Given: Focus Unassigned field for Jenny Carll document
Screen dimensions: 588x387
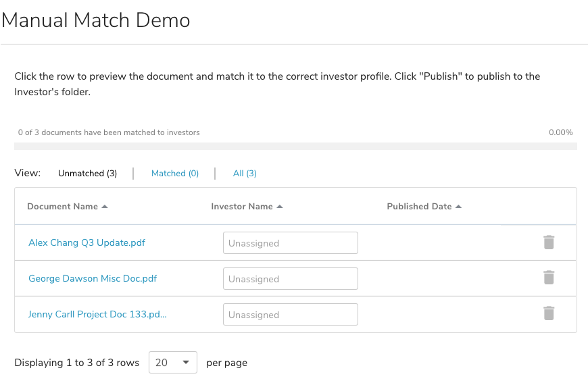Looking at the screenshot, I should [290, 314].
